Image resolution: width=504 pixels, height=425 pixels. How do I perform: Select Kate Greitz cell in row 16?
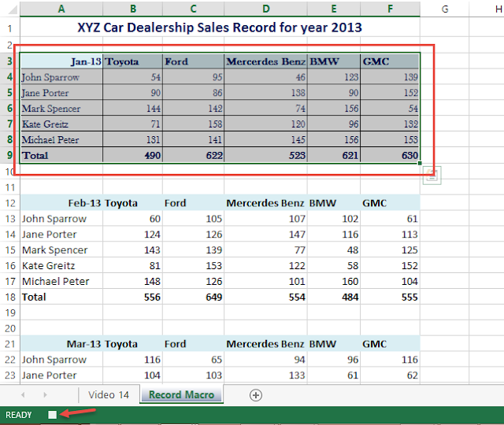tap(61, 266)
